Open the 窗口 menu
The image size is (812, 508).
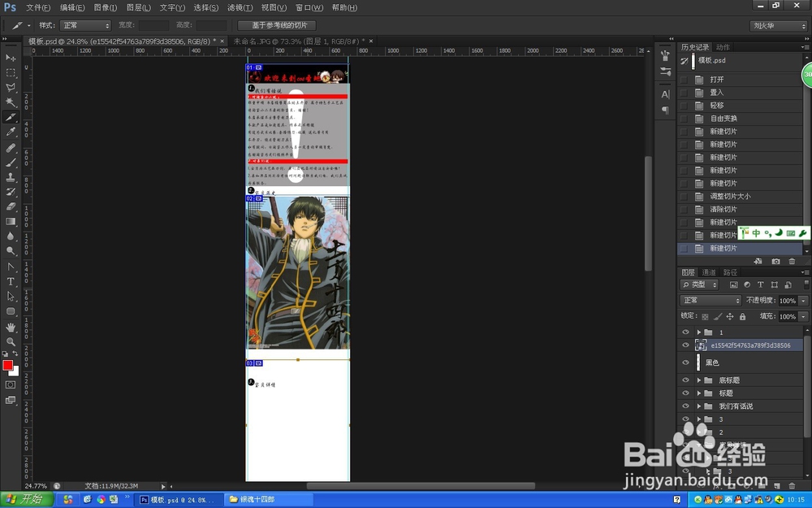point(309,7)
